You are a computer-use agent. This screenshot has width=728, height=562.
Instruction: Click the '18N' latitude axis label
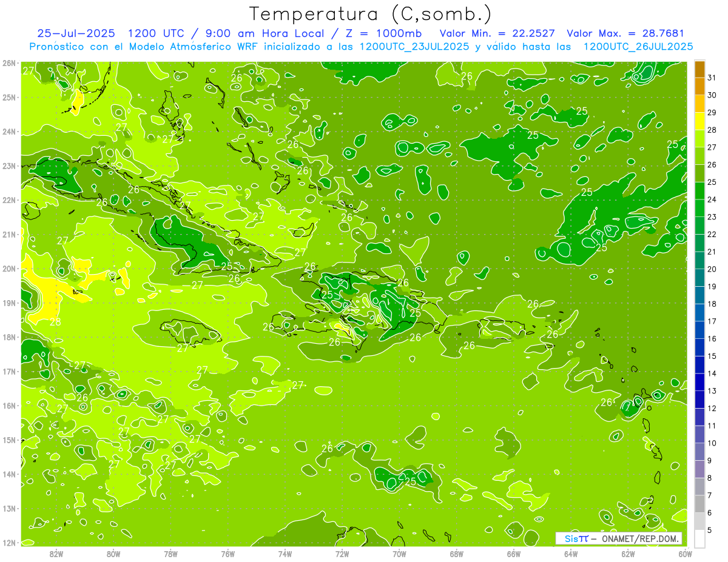(x=8, y=337)
